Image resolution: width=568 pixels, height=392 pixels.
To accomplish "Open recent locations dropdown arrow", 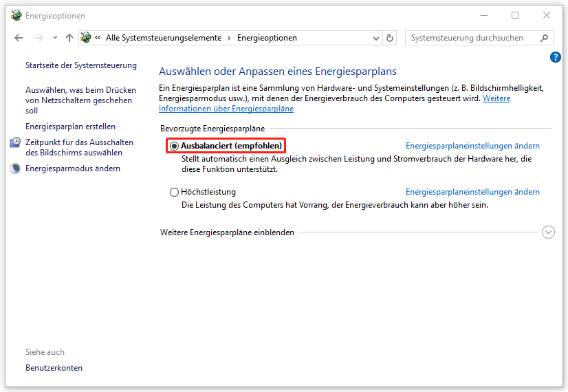I will (x=55, y=38).
